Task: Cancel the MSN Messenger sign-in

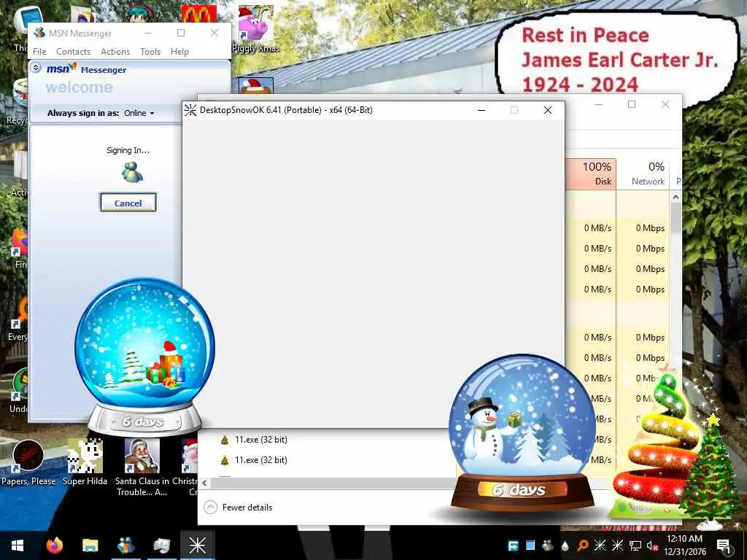Action: pyautogui.click(x=128, y=203)
